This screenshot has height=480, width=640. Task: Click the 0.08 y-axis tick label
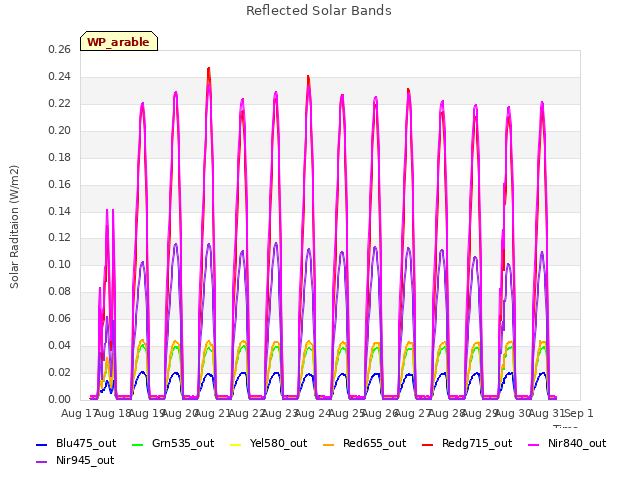tap(60, 291)
